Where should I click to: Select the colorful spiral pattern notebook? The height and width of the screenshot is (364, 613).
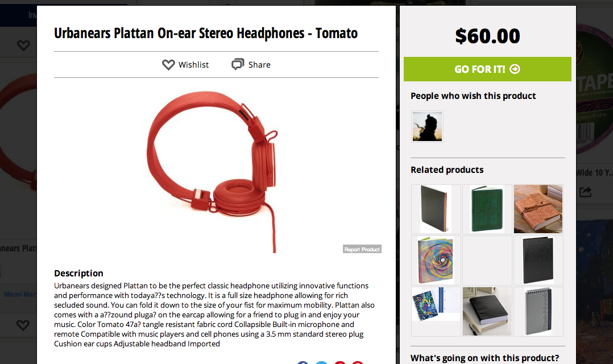(x=436, y=260)
